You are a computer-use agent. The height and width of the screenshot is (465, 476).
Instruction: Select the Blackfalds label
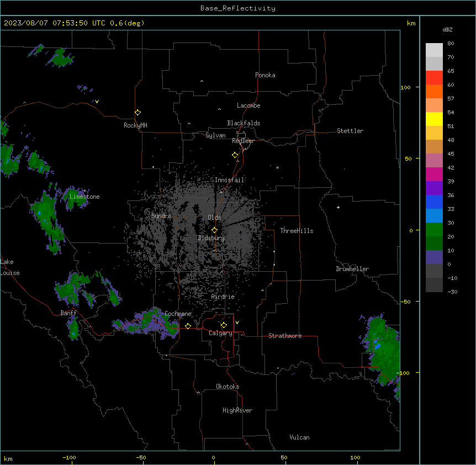(244, 123)
